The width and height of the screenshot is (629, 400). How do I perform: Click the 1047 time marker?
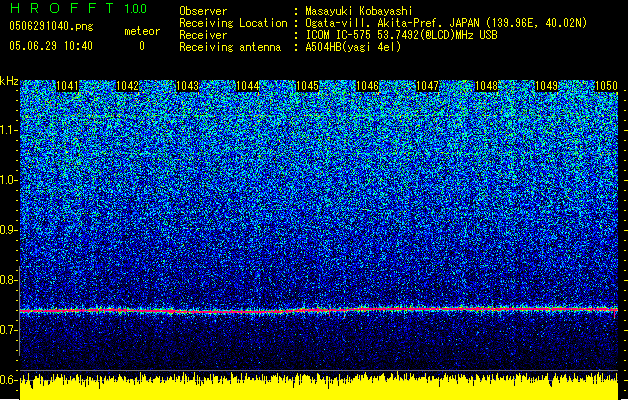pyautogui.click(x=427, y=86)
